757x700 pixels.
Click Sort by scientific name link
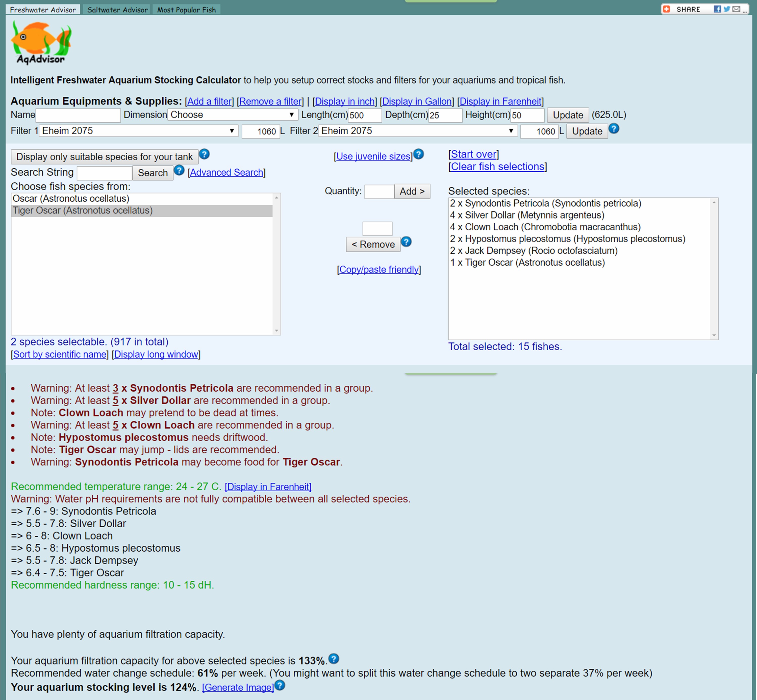(60, 355)
